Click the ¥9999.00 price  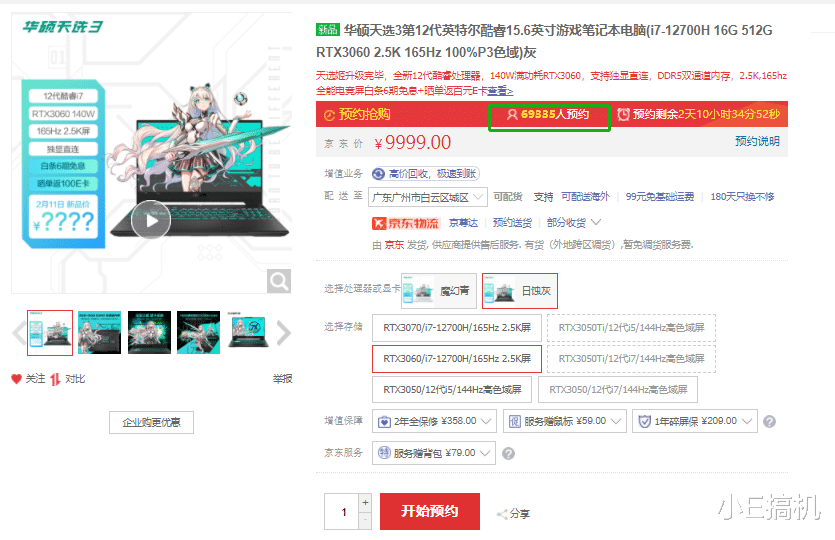tap(413, 142)
